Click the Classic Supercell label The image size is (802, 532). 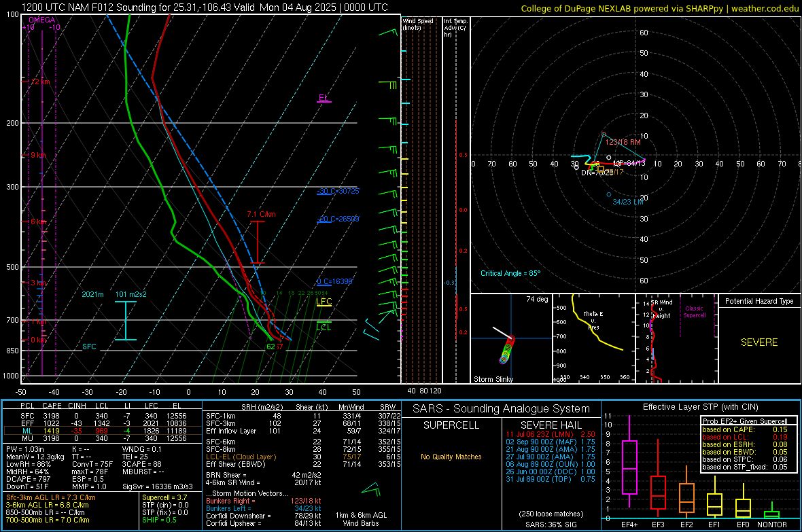(695, 312)
